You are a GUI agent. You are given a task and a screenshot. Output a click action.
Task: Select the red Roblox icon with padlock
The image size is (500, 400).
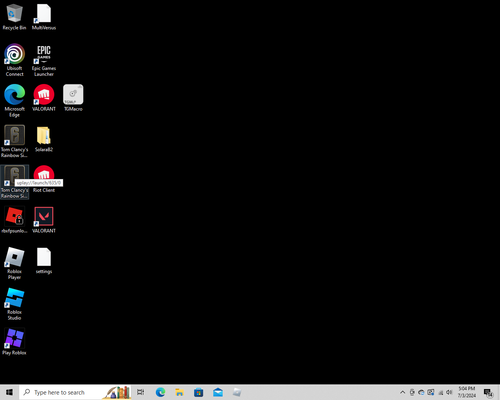pos(14,220)
